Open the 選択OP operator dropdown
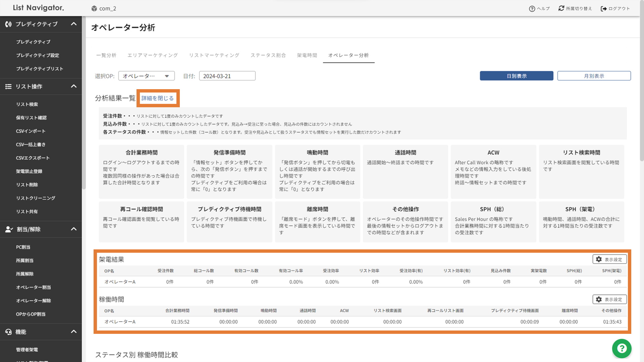 coord(146,76)
